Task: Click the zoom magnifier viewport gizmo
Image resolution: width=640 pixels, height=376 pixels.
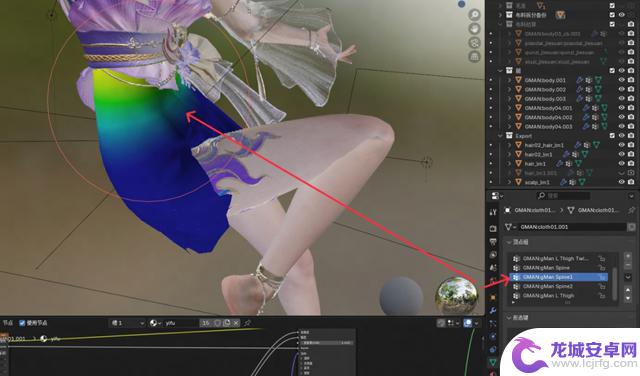Action: 474,15
